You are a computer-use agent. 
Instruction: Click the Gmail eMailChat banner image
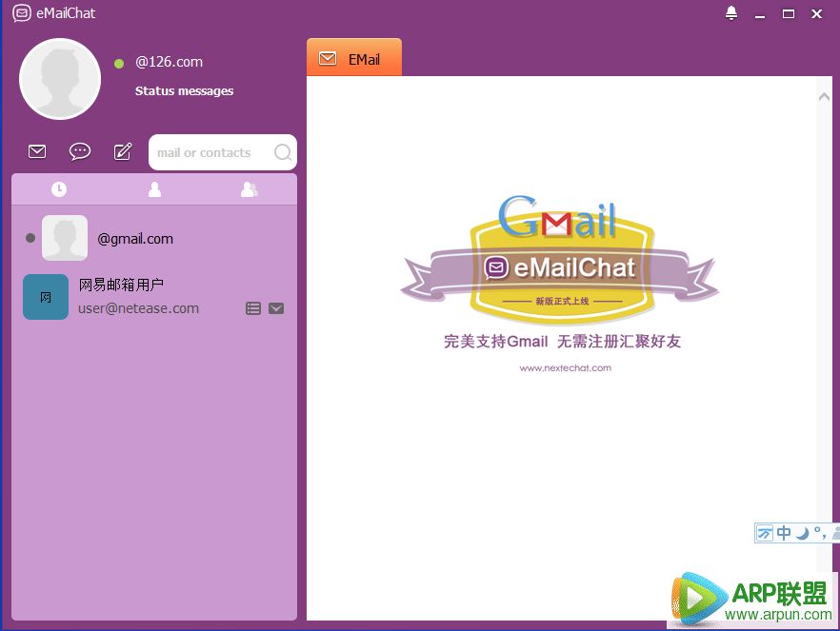click(x=560, y=260)
